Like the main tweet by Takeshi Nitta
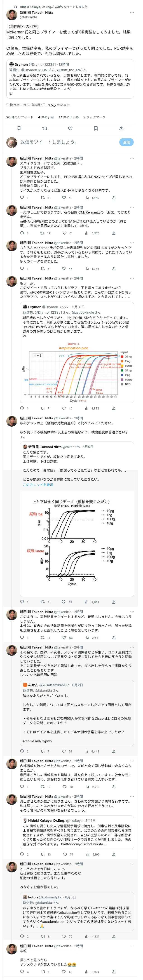The width and height of the screenshot is (143, 980). click(70, 129)
